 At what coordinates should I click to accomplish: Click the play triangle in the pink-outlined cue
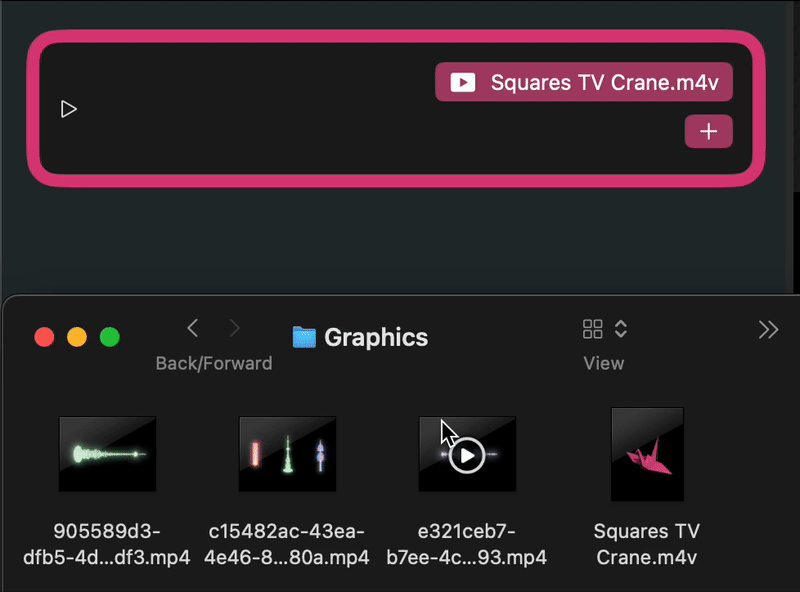point(68,109)
